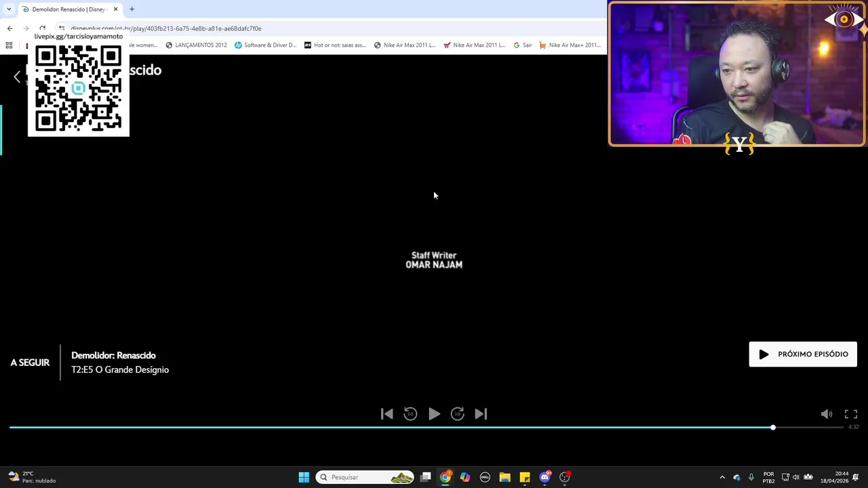Jump to previous episode icon
868x488 pixels.
point(387,413)
